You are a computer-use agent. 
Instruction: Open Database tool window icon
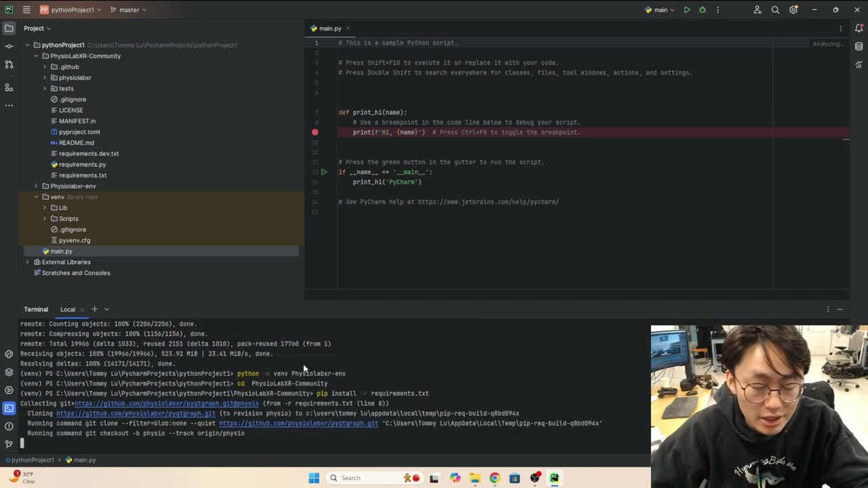(859, 47)
